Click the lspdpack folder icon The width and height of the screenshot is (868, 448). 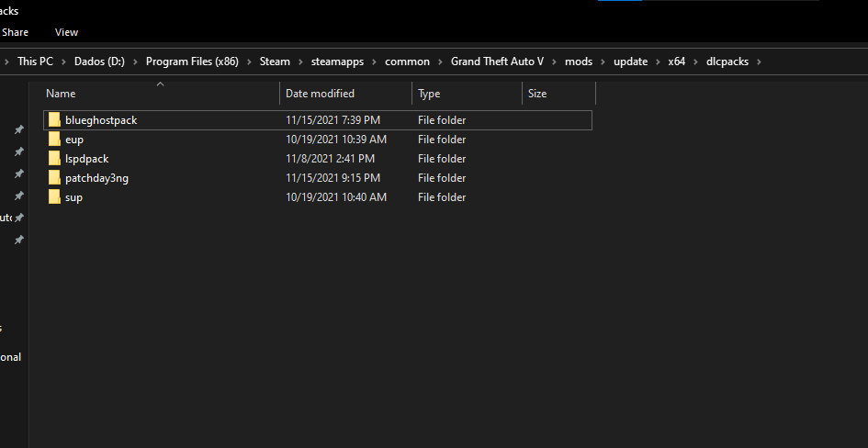55,159
